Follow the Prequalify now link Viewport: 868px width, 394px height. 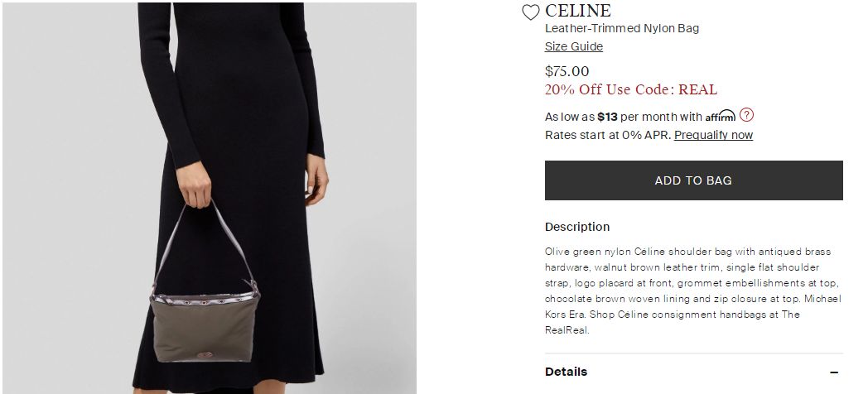click(x=713, y=135)
